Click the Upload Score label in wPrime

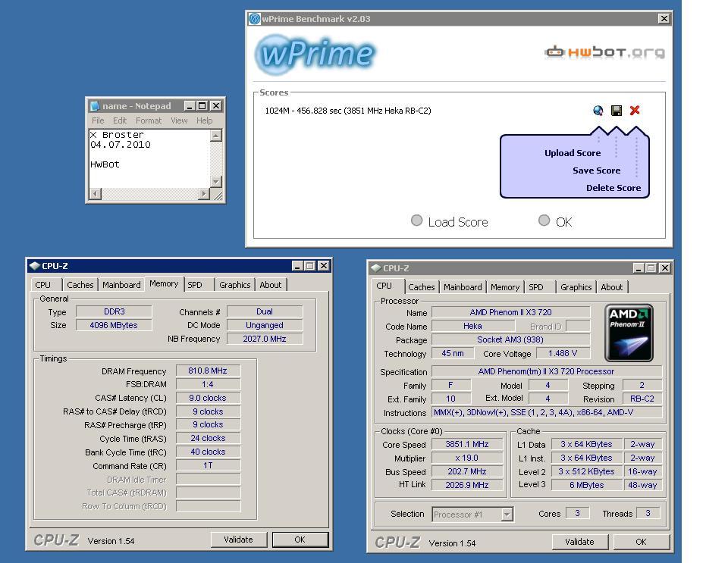click(573, 153)
